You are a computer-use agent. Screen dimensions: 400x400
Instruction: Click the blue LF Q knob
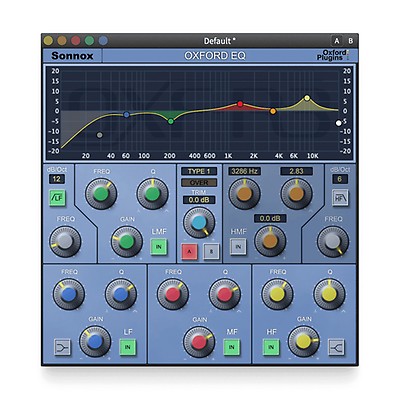(121, 294)
